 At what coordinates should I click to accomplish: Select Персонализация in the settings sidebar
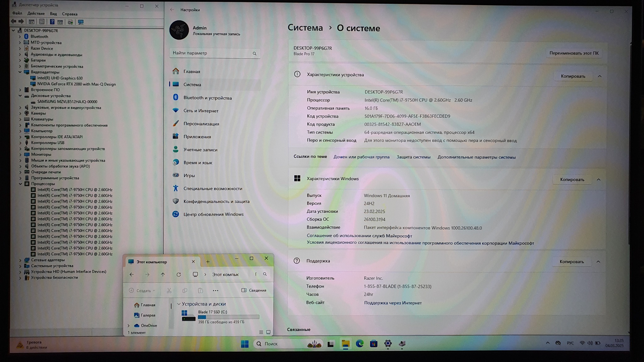pos(201,124)
